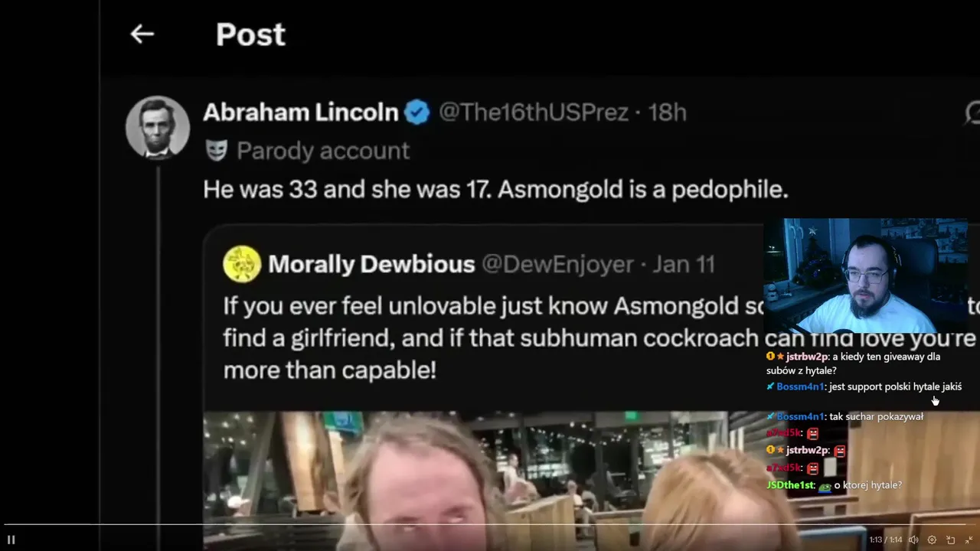Seek on the video progress bar
The width and height of the screenshot is (980, 551).
(x=490, y=525)
